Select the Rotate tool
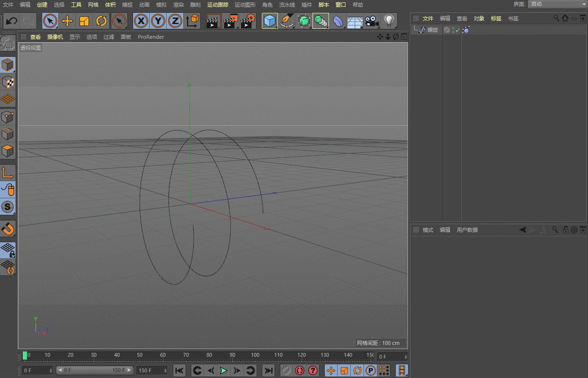Viewport: 588px width, 378px height. [102, 21]
